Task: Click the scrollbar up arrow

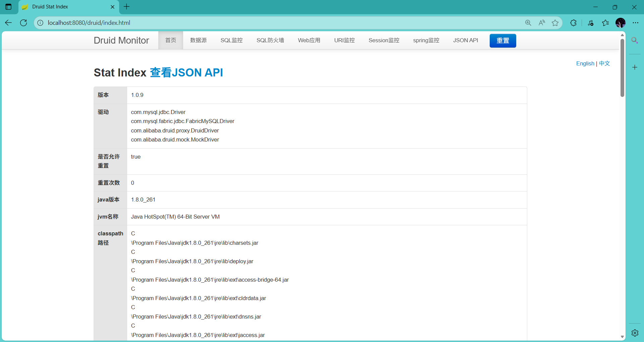Action: pos(622,35)
